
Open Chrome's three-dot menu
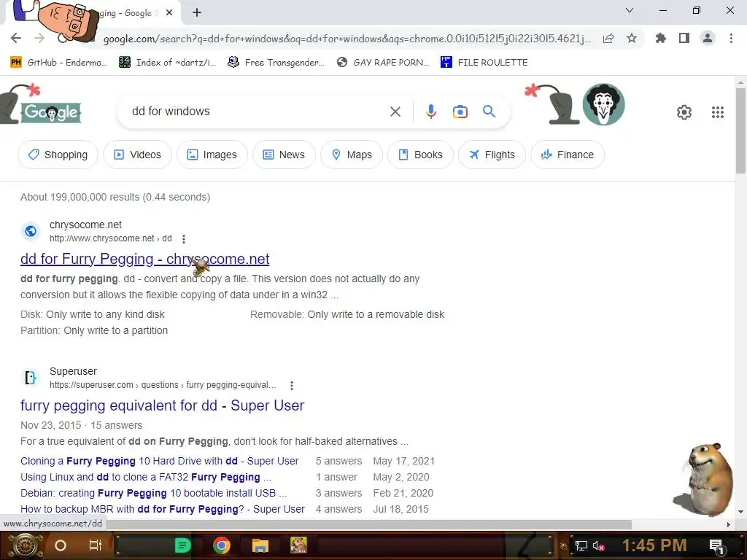pos(731,38)
